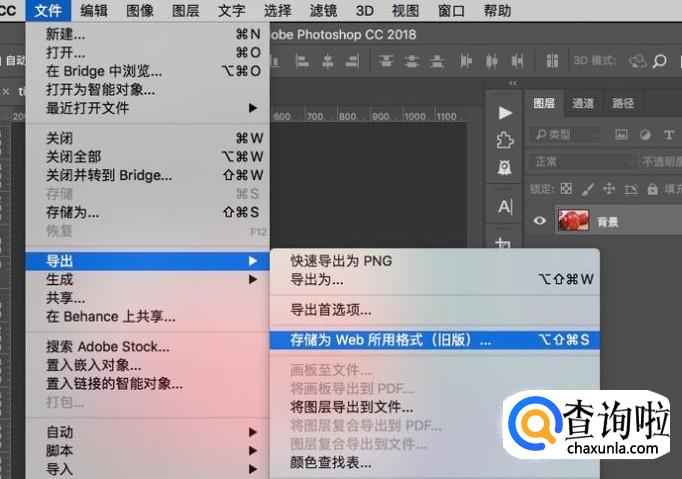
Task: Click align right edges icon in options bar
Action: tap(352, 61)
